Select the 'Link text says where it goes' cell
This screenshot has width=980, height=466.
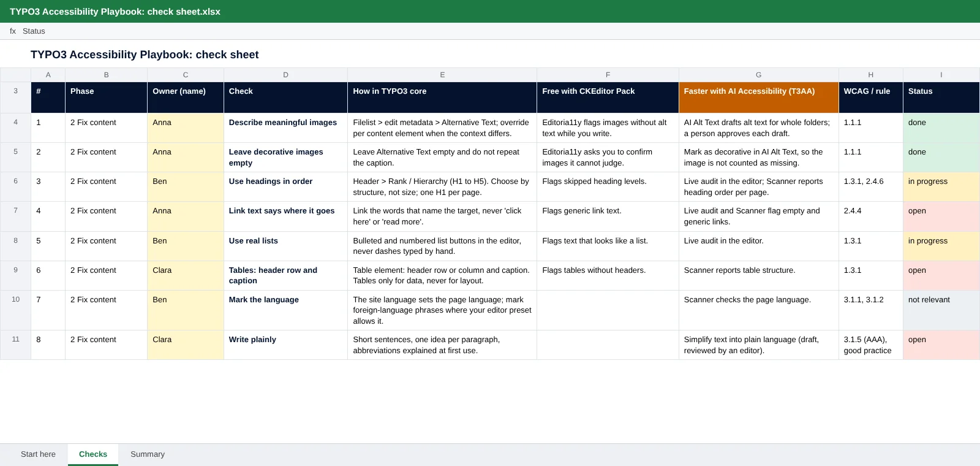(x=285, y=216)
